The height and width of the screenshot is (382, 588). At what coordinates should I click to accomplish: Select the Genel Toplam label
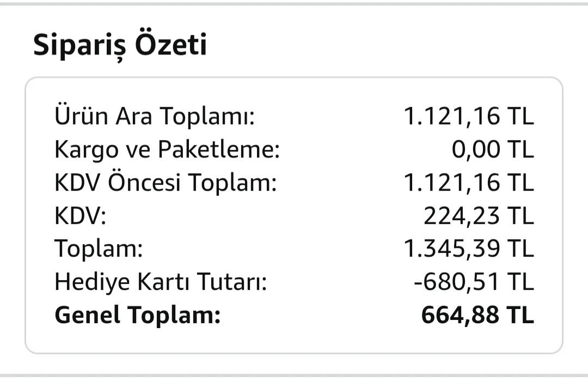[137, 315]
